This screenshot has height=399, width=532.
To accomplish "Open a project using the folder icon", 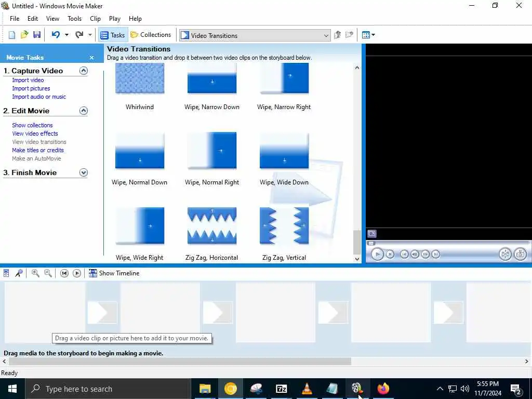I will pyautogui.click(x=24, y=35).
